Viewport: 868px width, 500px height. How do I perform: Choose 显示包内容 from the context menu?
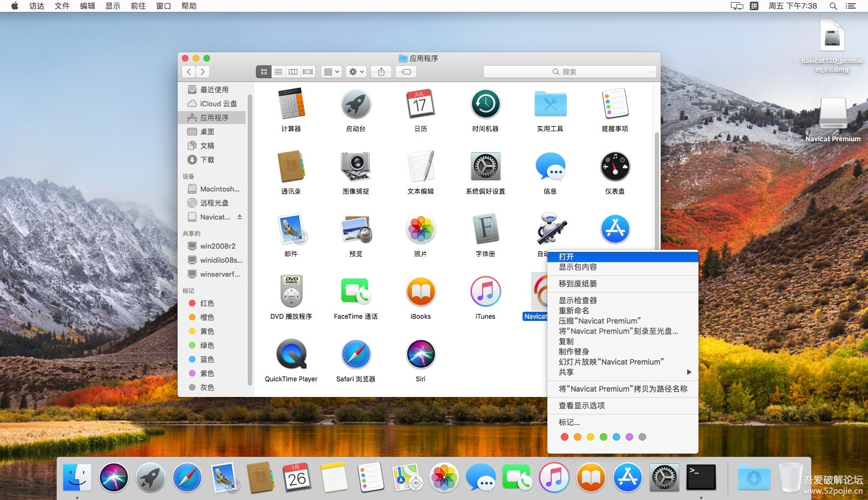(623, 267)
